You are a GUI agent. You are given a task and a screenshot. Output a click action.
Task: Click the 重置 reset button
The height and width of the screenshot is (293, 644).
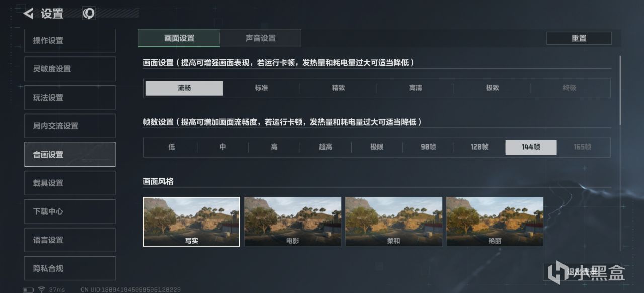tap(579, 38)
